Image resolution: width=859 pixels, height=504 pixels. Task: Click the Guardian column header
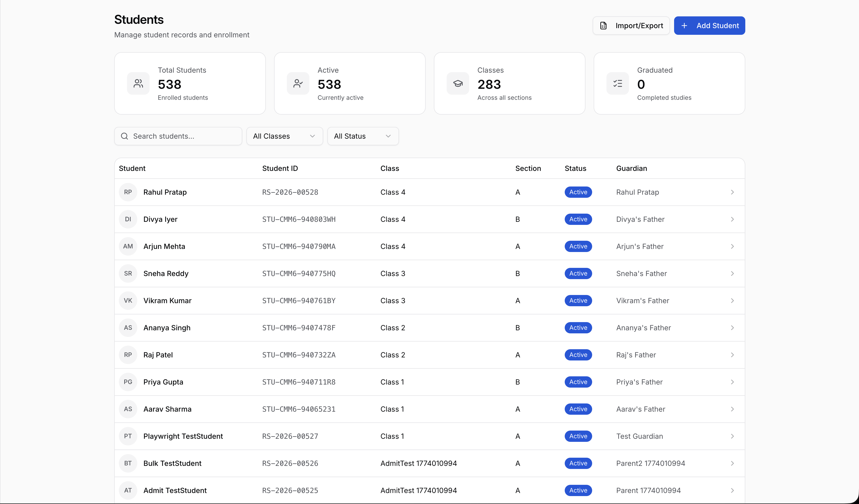pyautogui.click(x=631, y=168)
